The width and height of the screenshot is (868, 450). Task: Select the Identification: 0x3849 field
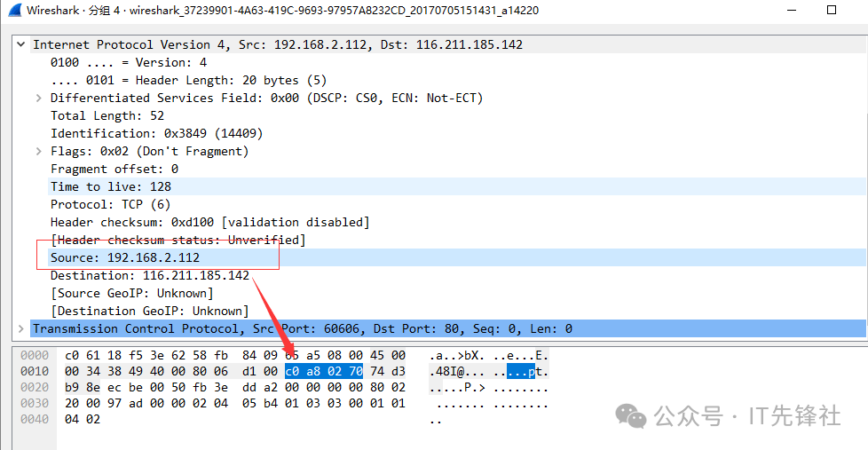(156, 133)
